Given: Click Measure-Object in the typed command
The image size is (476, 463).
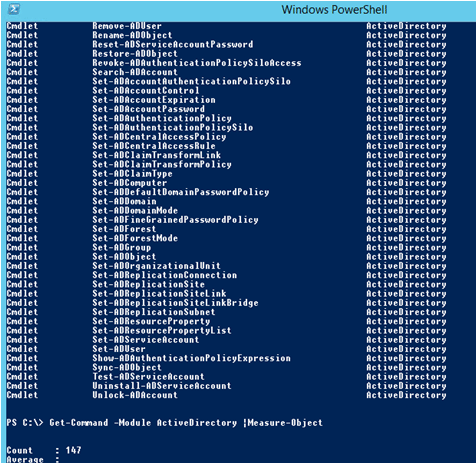Looking at the screenshot, I should click(285, 423).
